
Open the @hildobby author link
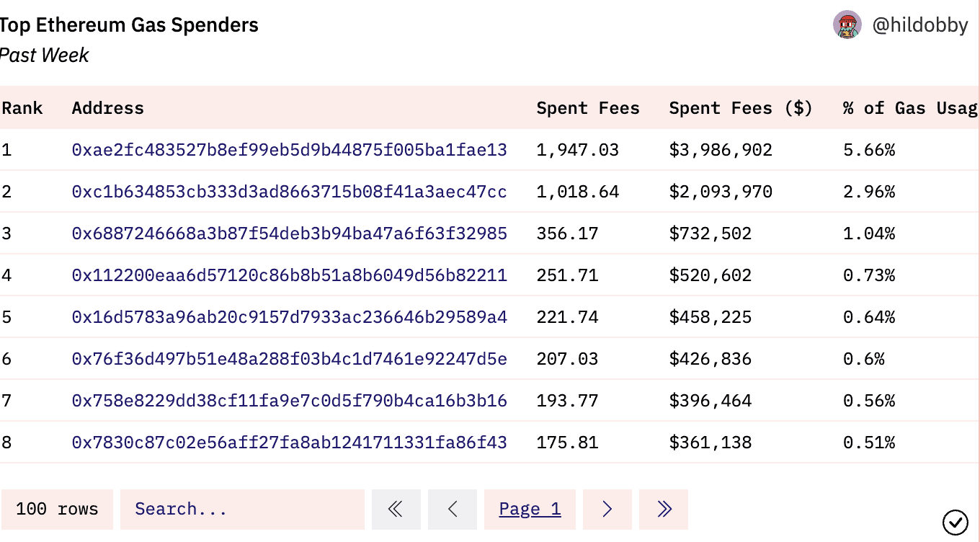point(919,25)
